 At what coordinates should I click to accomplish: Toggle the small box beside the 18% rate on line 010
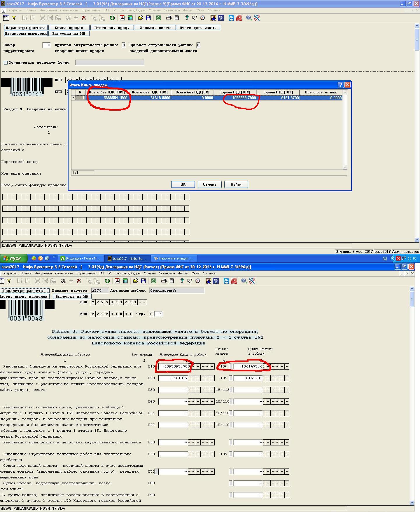tap(231, 366)
